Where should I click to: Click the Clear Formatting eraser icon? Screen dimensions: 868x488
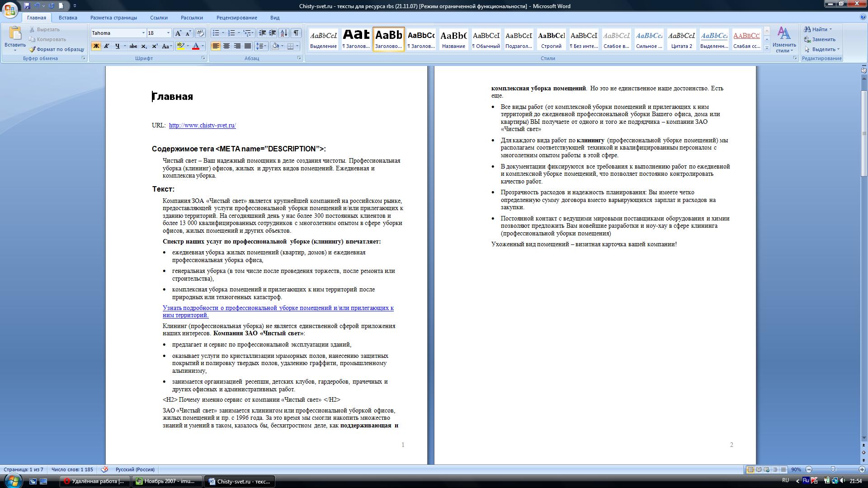[x=200, y=33]
